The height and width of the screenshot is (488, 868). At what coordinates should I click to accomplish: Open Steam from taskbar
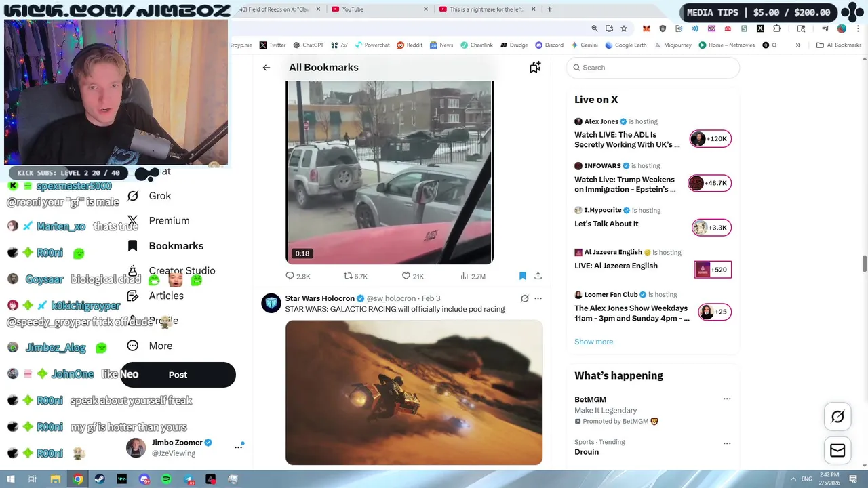pyautogui.click(x=100, y=479)
